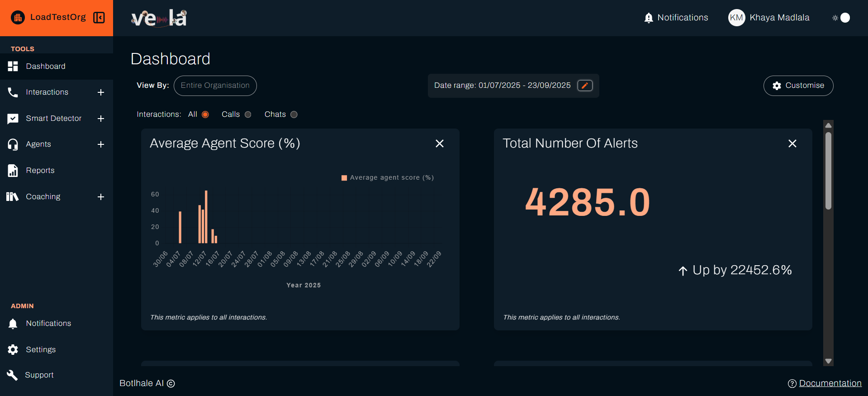
Task: Click the KM user avatar
Action: [736, 18]
